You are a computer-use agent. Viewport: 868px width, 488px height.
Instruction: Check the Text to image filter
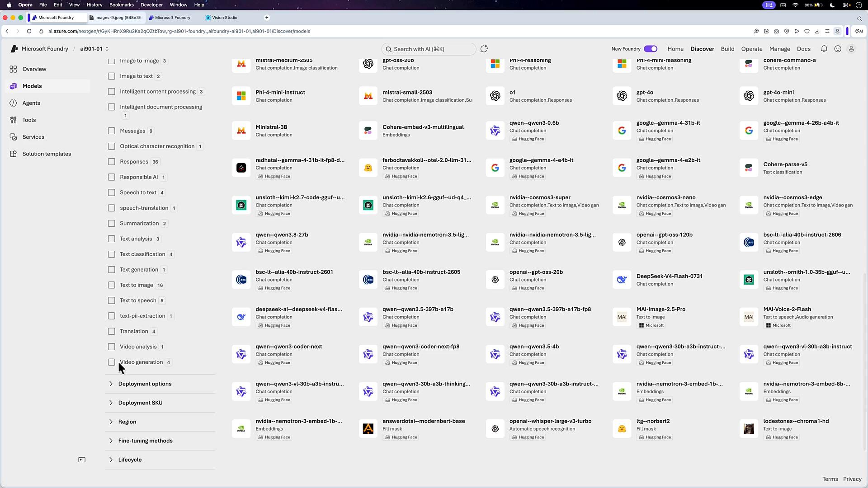112,285
